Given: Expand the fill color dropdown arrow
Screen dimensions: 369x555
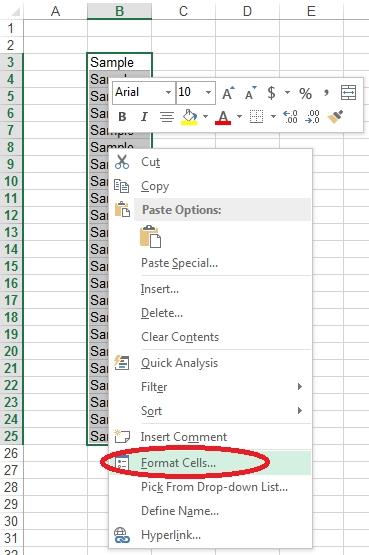Looking at the screenshot, I should pos(205,116).
